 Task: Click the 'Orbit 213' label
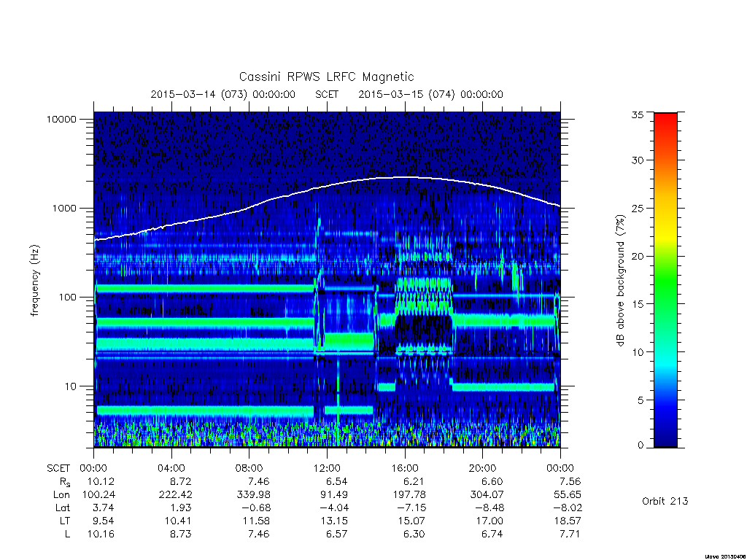tap(665, 502)
